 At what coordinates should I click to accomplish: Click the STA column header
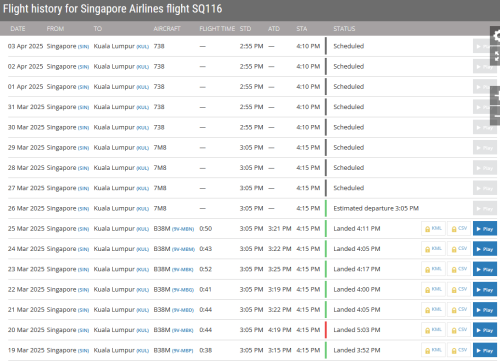[302, 29]
